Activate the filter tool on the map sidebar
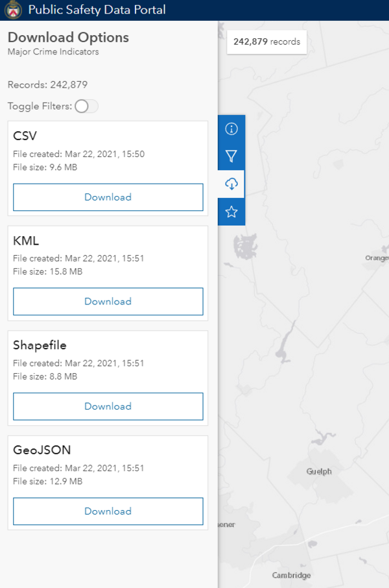389x588 pixels. pyautogui.click(x=231, y=156)
